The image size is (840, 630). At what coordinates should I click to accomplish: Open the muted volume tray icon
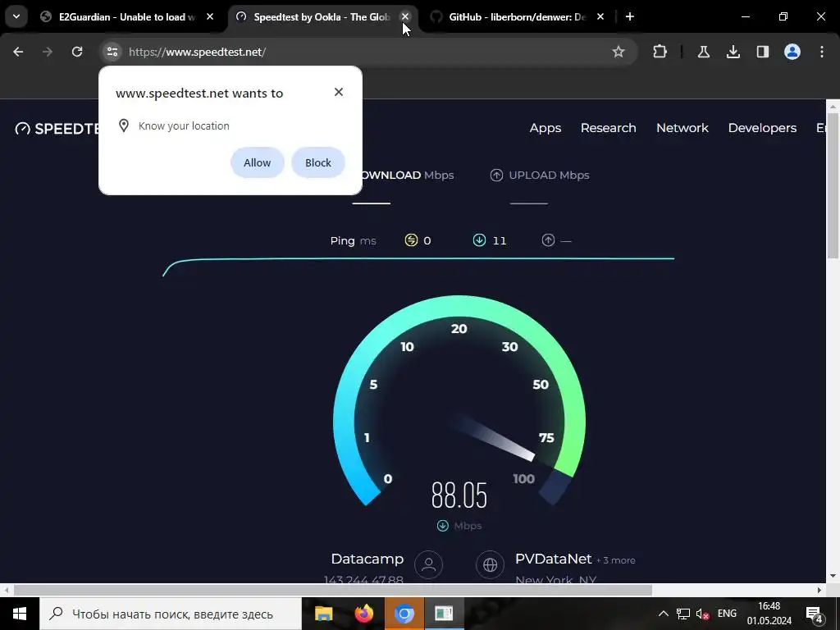tap(702, 614)
